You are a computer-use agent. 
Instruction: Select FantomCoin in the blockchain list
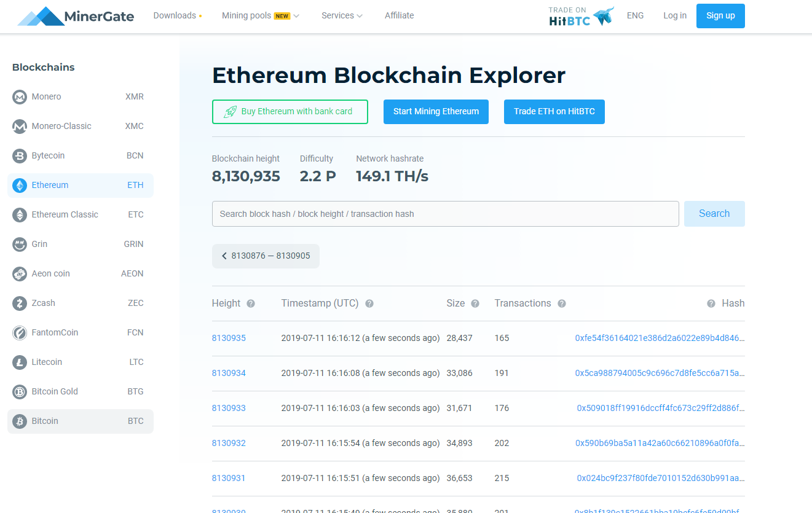[81, 333]
